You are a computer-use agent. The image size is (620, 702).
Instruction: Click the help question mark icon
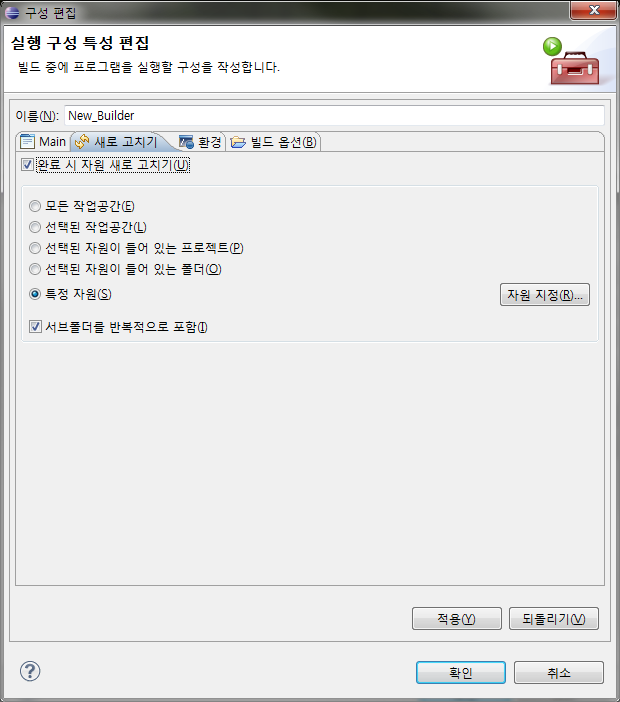click(x=30, y=671)
